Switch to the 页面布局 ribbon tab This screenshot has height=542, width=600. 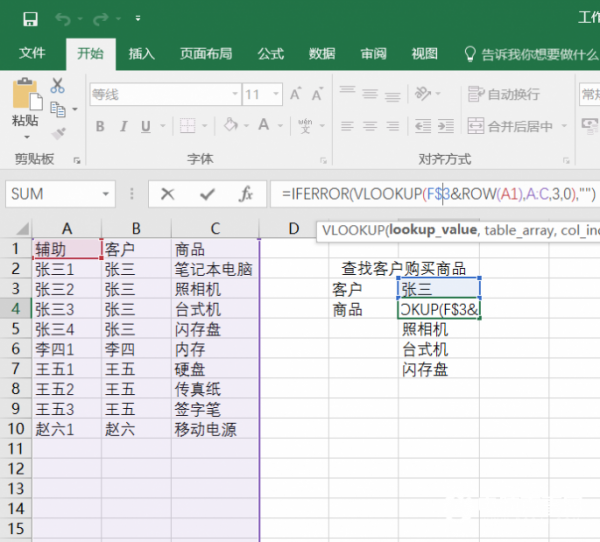pyautogui.click(x=206, y=54)
